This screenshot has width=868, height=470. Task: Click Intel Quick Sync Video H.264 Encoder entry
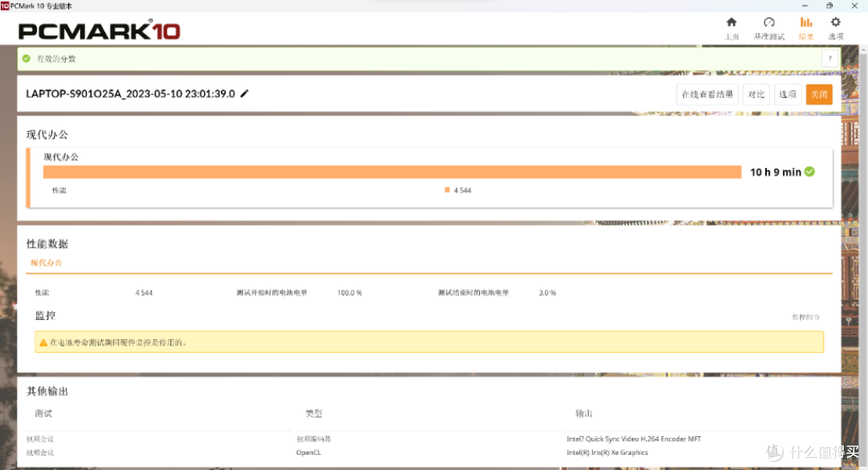tap(634, 439)
